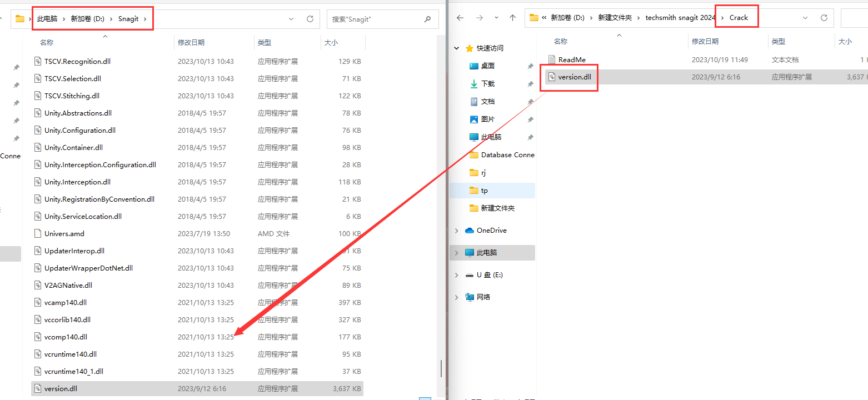
Task: Select the UpdaterWrapperDotNet.dll file name
Action: tap(88, 268)
